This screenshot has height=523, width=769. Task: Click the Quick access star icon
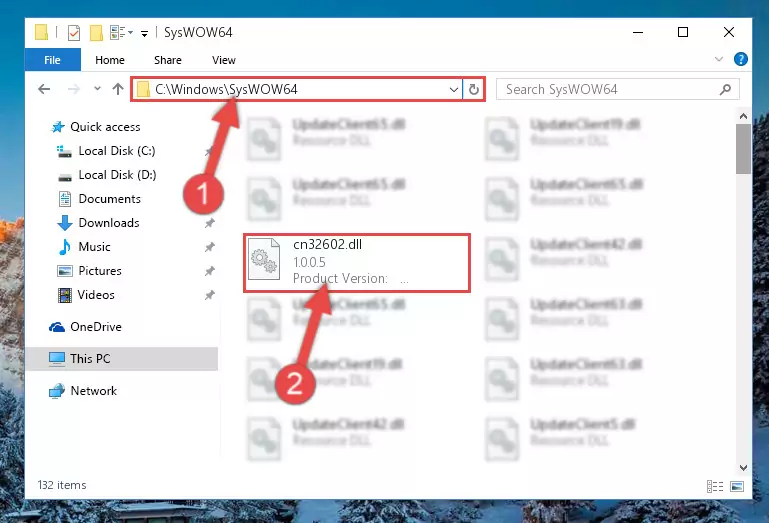tap(58, 127)
